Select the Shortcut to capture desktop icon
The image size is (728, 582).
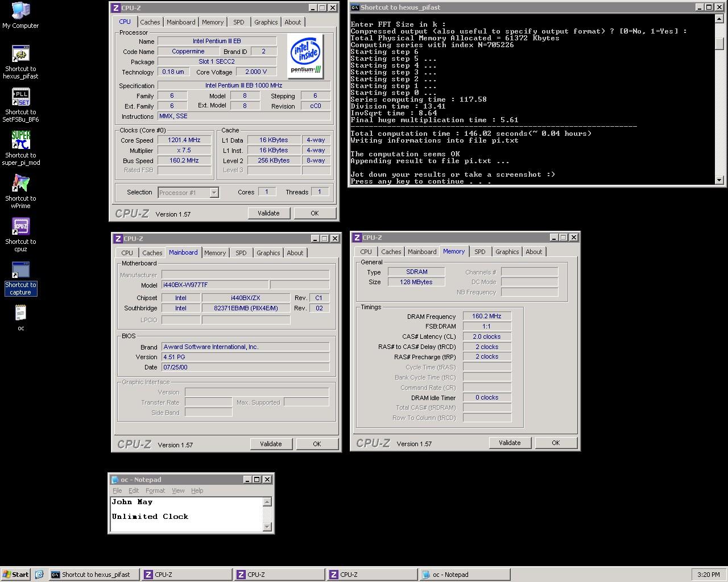click(20, 278)
